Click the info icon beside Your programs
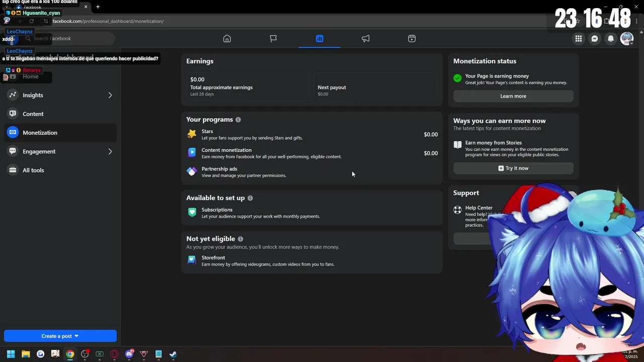 [238, 120]
